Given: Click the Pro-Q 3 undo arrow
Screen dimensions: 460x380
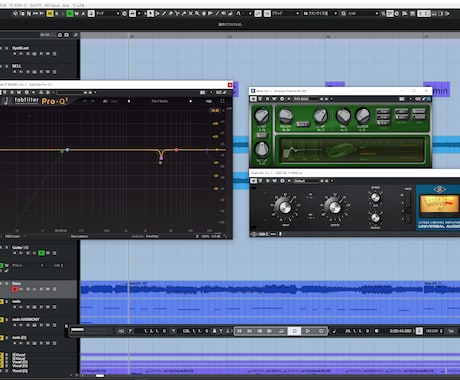Looking at the screenshot, I should [85, 101].
